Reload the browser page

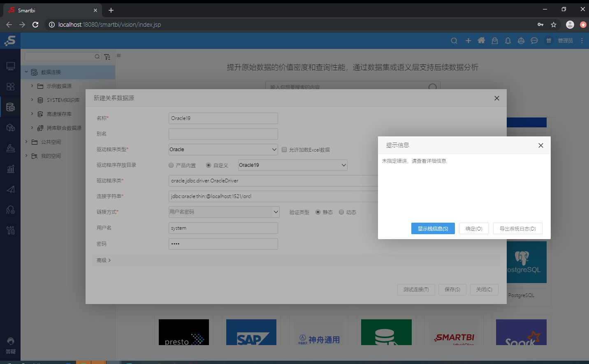tap(35, 25)
